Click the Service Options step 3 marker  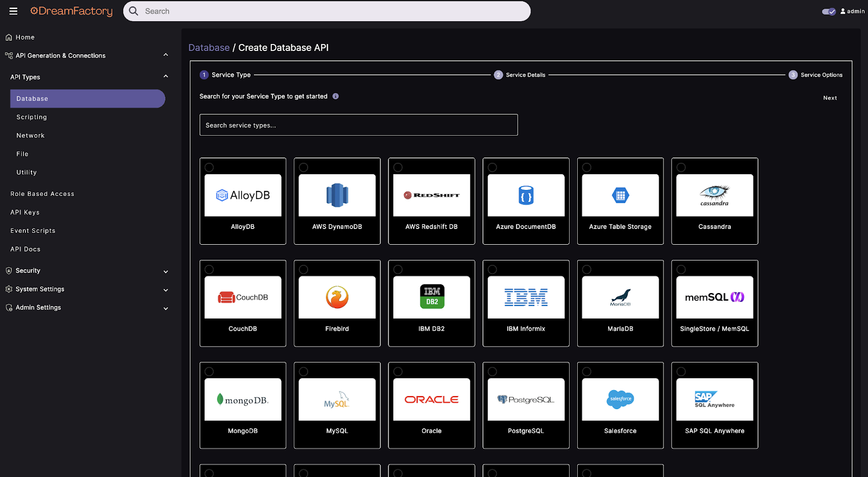(793, 75)
